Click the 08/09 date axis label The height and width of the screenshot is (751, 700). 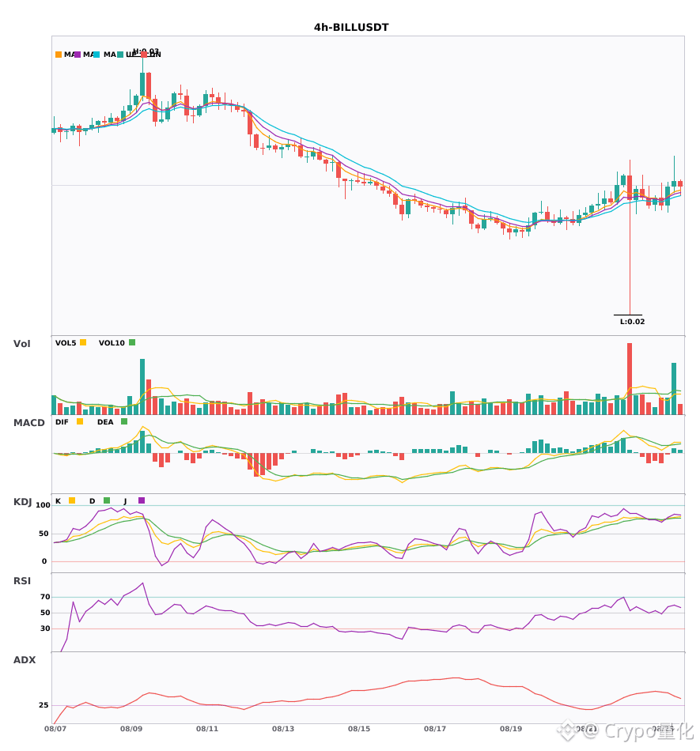[131, 729]
